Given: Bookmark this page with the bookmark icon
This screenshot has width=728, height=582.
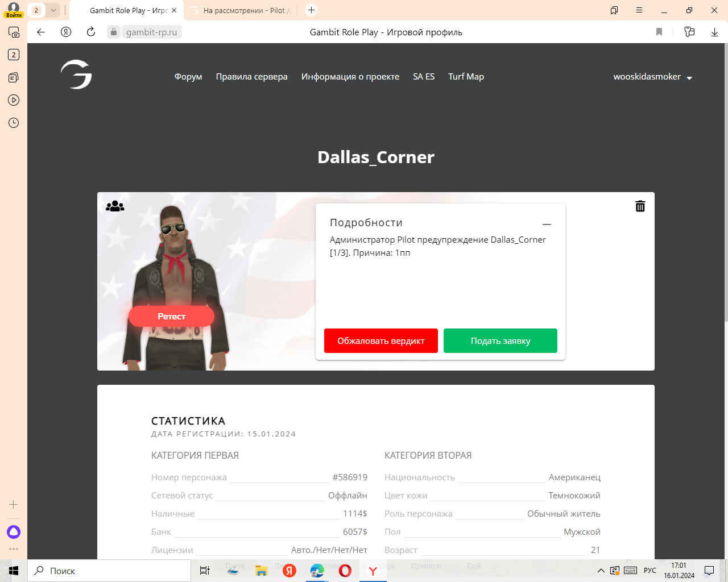Looking at the screenshot, I should coord(659,32).
